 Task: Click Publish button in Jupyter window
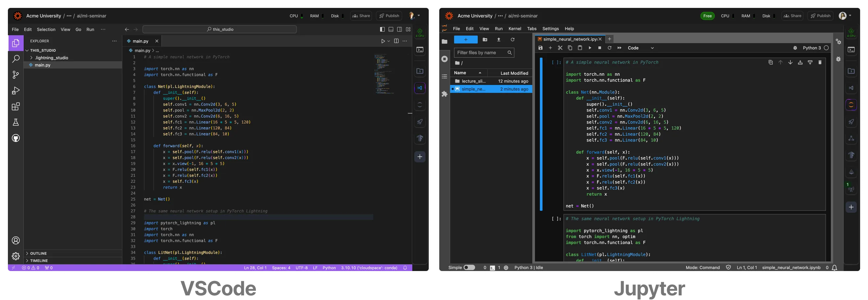820,16
